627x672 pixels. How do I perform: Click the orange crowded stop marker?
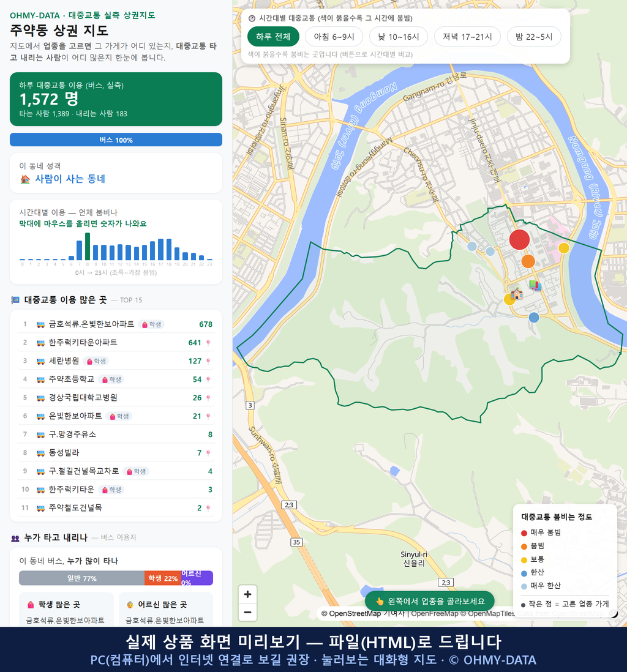528,261
